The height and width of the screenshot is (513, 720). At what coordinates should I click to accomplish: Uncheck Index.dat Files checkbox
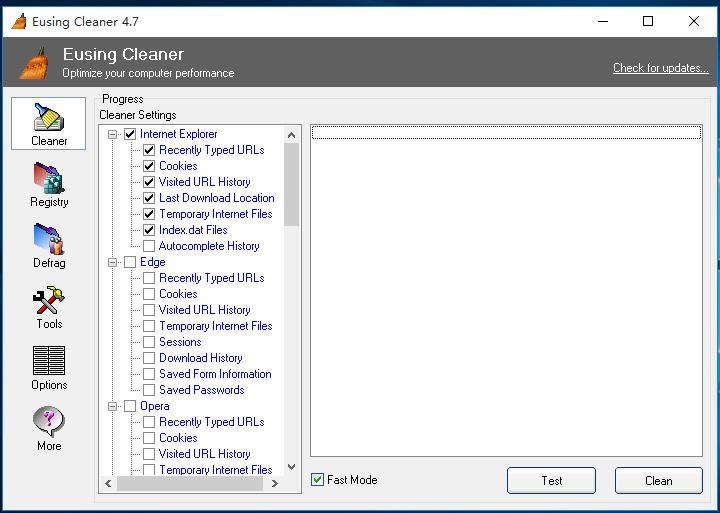click(x=149, y=230)
